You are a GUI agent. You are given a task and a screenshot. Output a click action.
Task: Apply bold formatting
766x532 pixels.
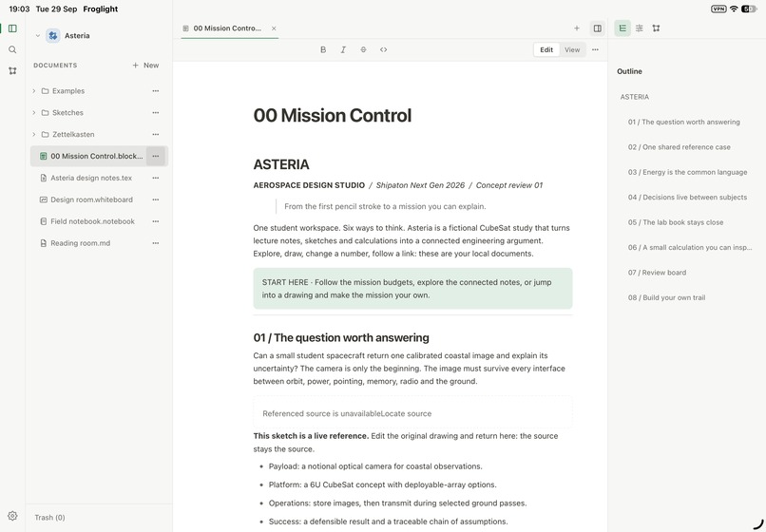click(x=323, y=49)
